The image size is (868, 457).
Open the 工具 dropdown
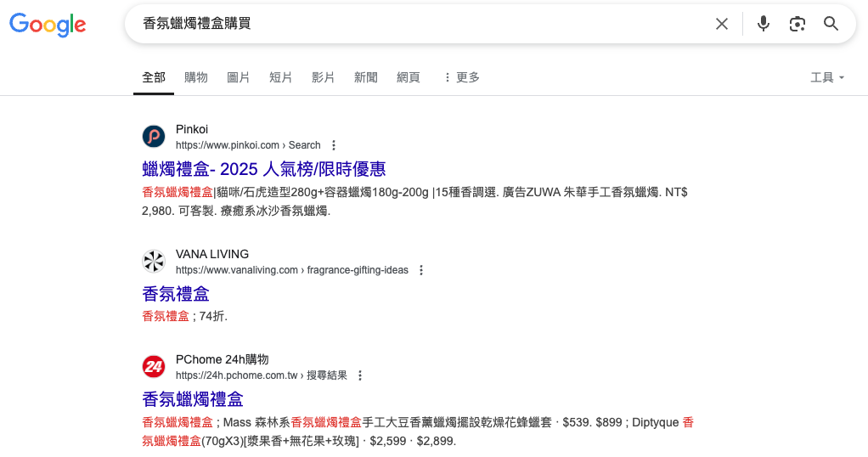827,77
